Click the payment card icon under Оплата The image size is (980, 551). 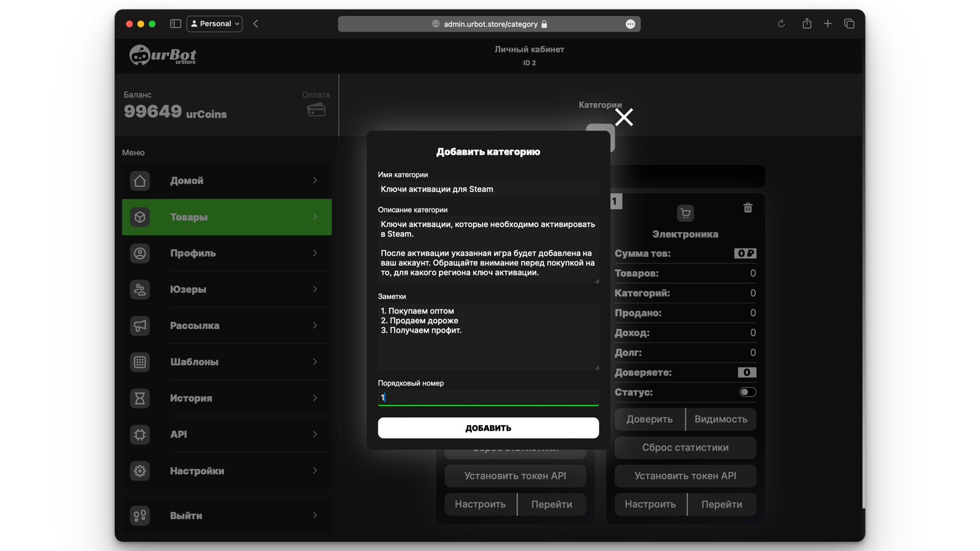[x=316, y=109]
